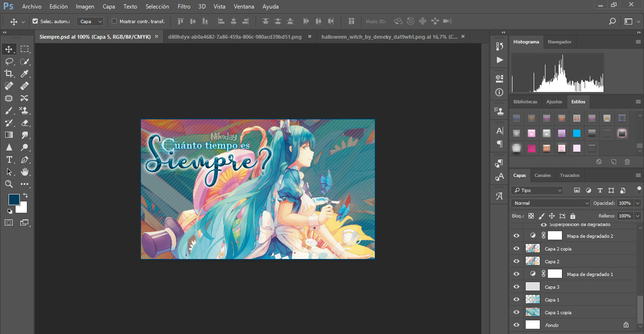Select the Brush tool
This screenshot has width=644, height=334.
click(x=9, y=110)
